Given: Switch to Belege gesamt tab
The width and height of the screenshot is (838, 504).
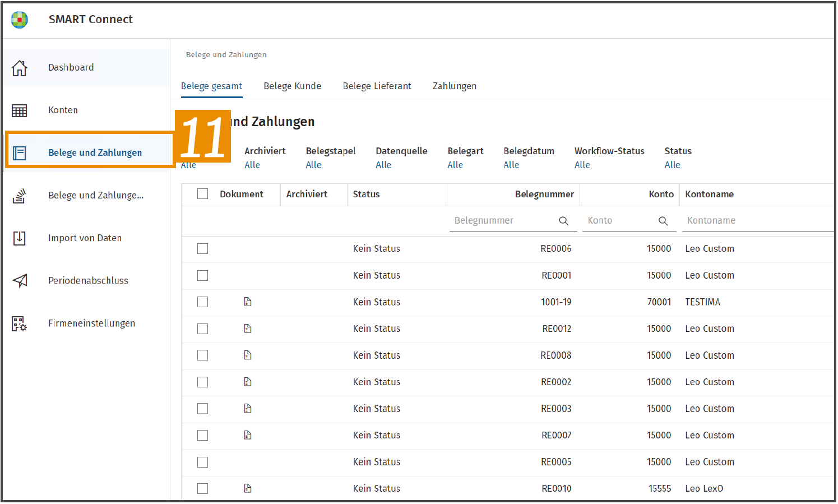Looking at the screenshot, I should (211, 86).
